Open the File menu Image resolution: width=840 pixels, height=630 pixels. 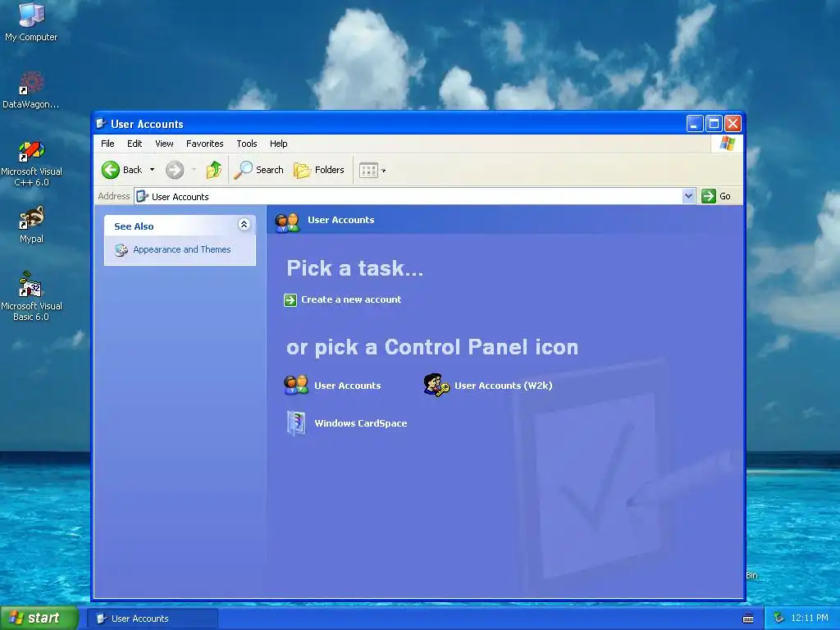pos(107,144)
